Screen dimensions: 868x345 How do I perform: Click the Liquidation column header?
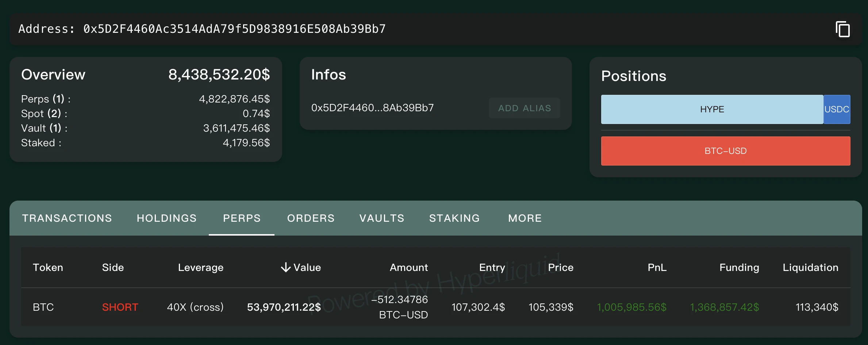[810, 268]
